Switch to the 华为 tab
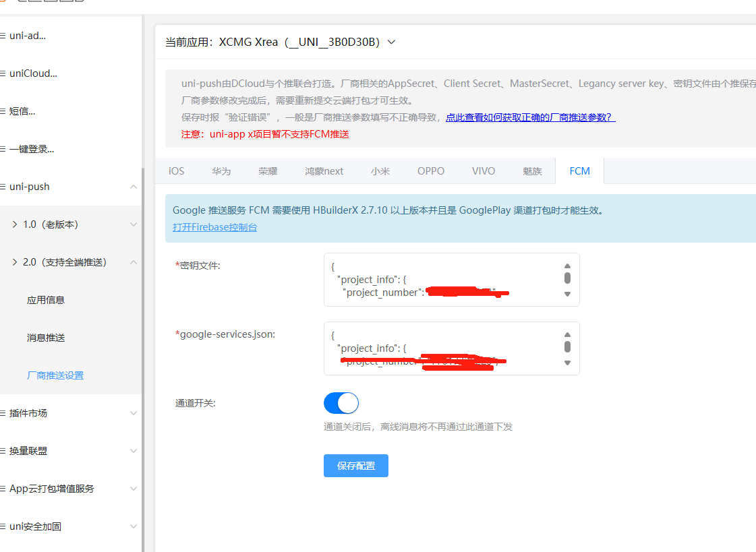 tap(221, 171)
